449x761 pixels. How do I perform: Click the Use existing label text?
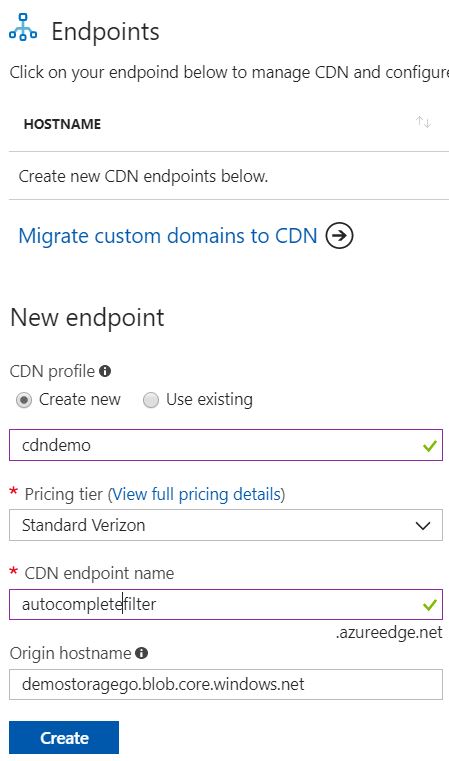(209, 399)
